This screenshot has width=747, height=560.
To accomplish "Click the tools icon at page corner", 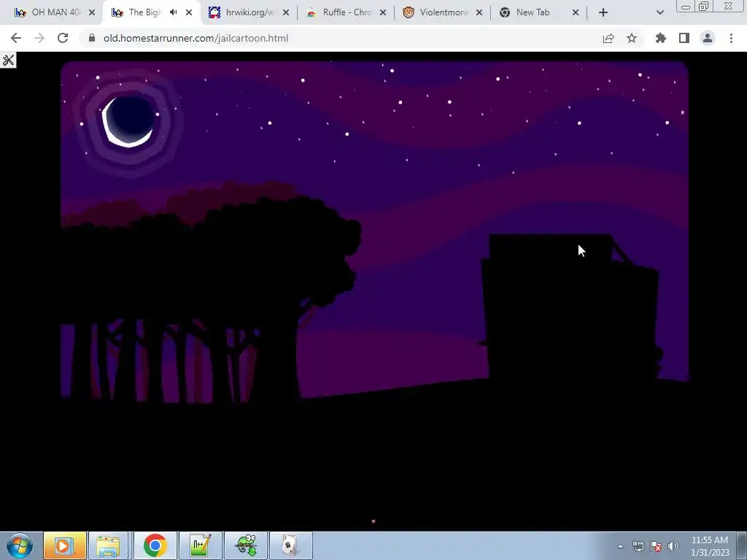I will (x=8, y=60).
